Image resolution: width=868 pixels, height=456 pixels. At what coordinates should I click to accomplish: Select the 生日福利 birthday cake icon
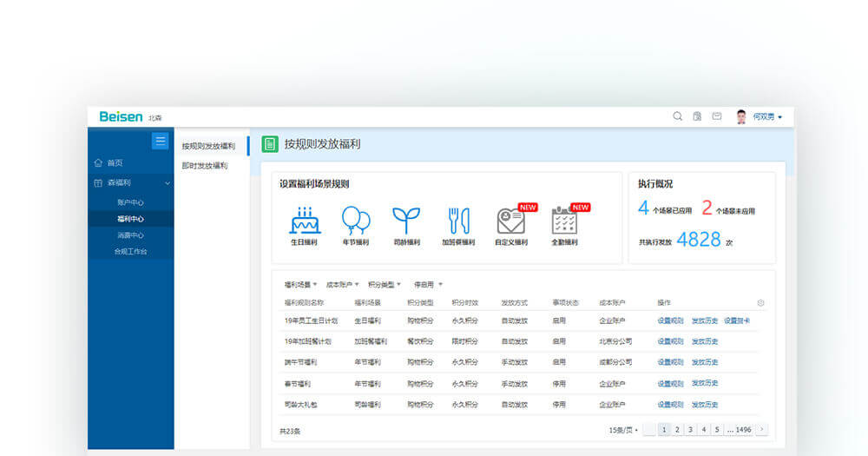[305, 220]
